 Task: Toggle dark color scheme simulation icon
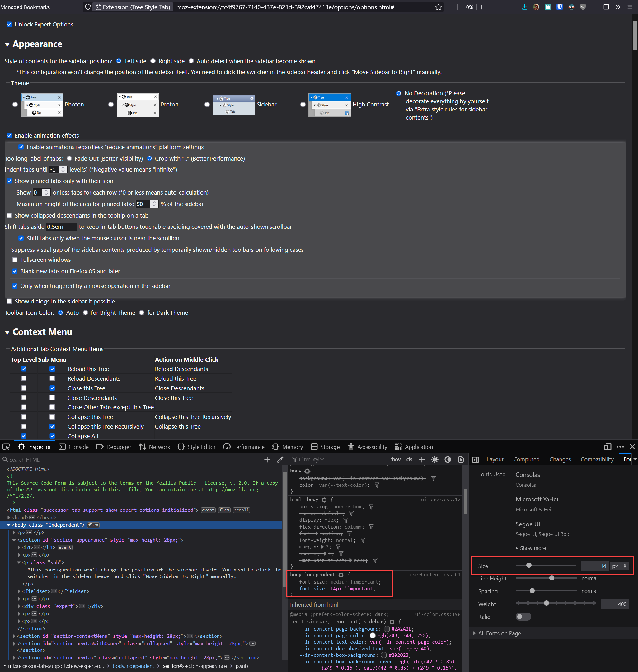coord(448,459)
